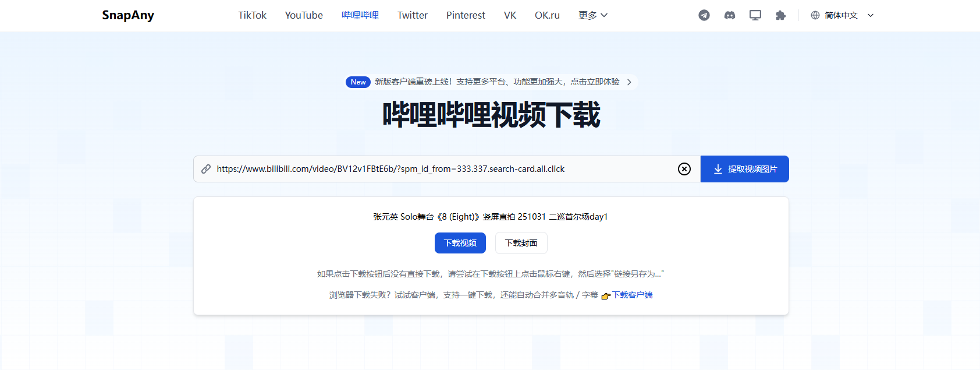The width and height of the screenshot is (980, 370).
Task: Open the Pinterest downloader tab
Action: [466, 15]
